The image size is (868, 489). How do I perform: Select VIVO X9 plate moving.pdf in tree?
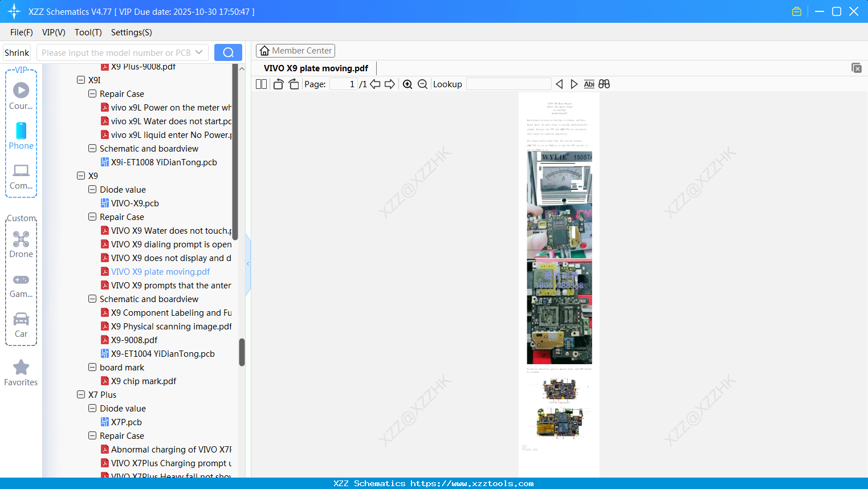coord(161,272)
